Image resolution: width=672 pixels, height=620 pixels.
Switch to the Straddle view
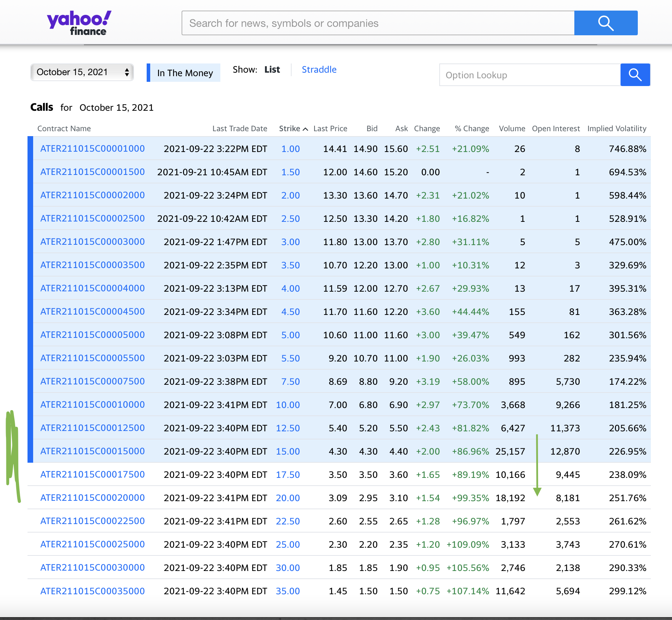click(x=319, y=69)
